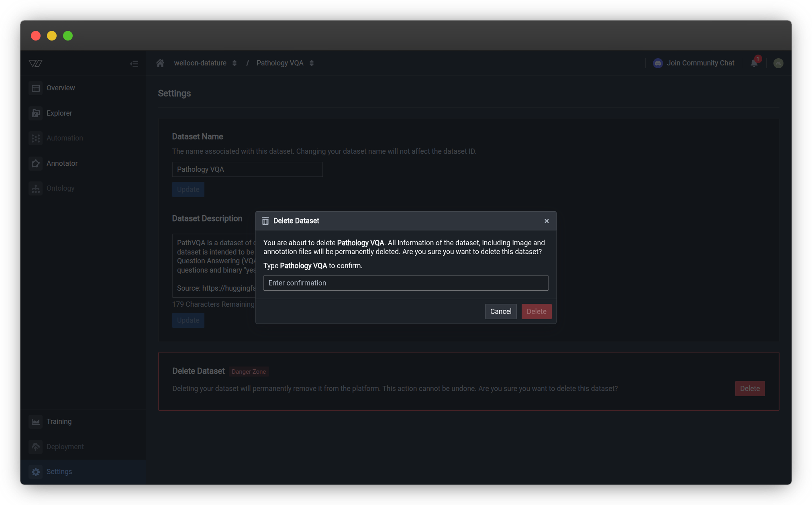Click the home icon in the breadcrumb
812x505 pixels.
click(160, 63)
